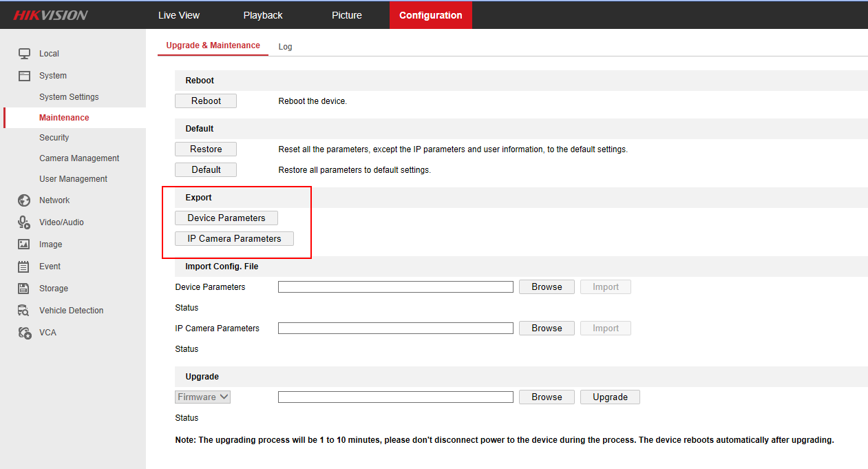This screenshot has width=868, height=469.
Task: Click the Event calendar icon
Action: click(x=24, y=267)
